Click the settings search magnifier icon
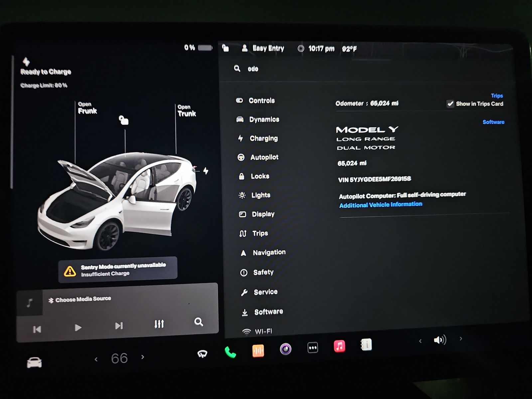 pos(237,68)
